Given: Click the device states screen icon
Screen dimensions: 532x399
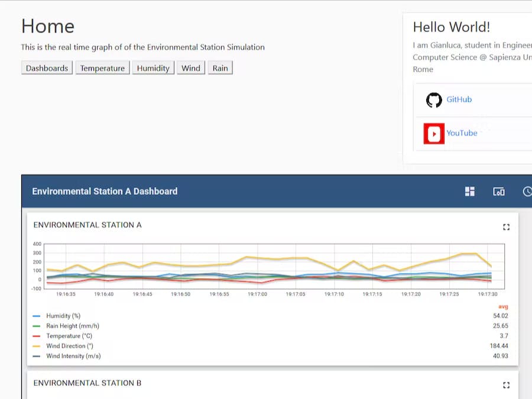Looking at the screenshot, I should tap(499, 191).
